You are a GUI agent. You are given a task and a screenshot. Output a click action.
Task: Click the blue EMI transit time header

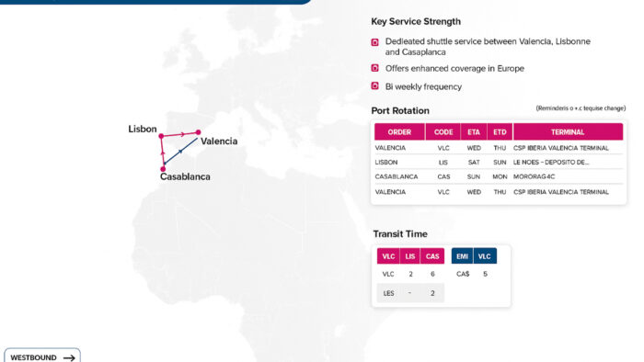click(x=462, y=256)
